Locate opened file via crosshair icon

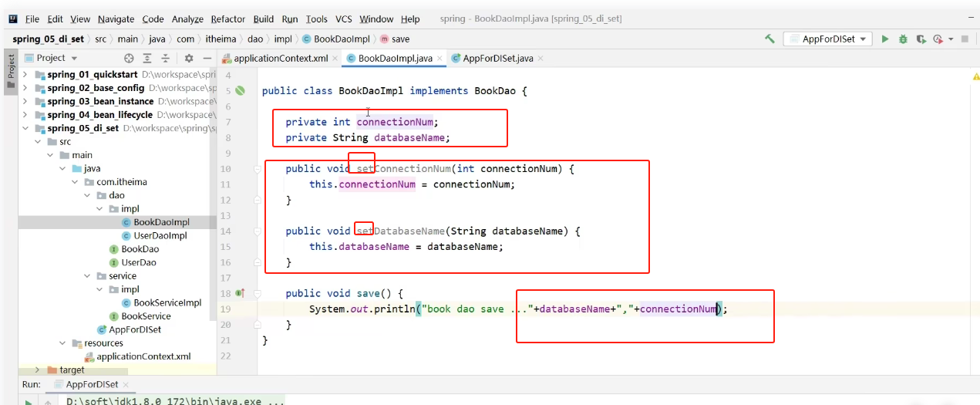click(130, 58)
